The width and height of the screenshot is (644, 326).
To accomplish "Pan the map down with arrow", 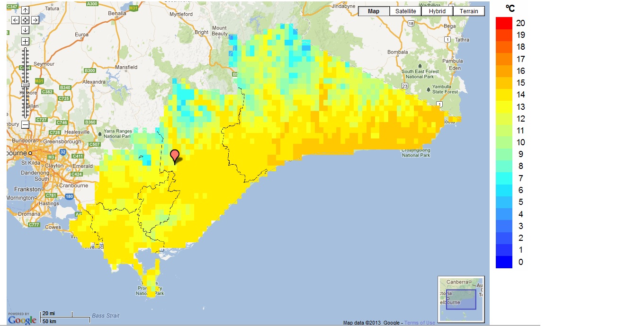I will [x=26, y=30].
